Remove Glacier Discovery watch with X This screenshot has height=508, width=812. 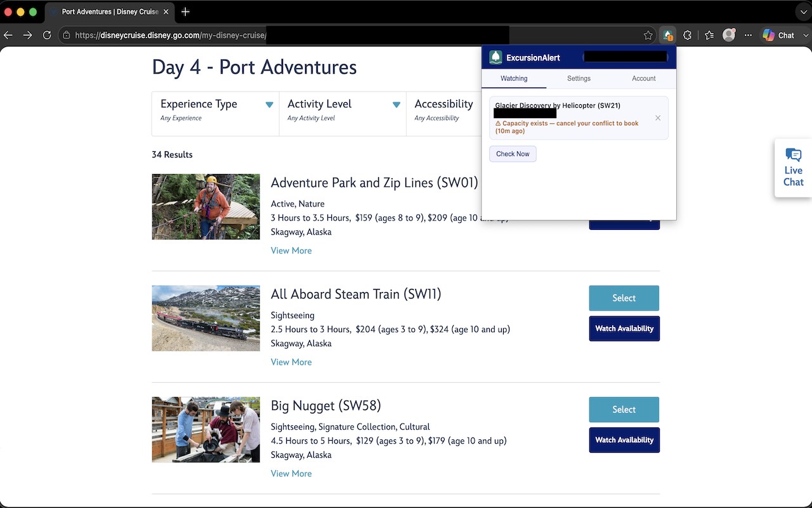(658, 118)
